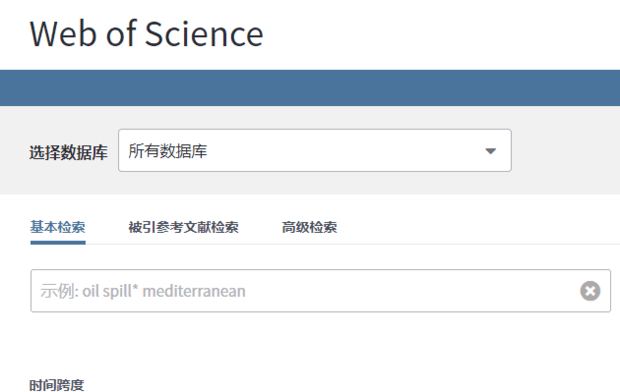This screenshot has height=392, width=620.
Task: Expand the 选择数据库 combo box
Action: pos(315,150)
